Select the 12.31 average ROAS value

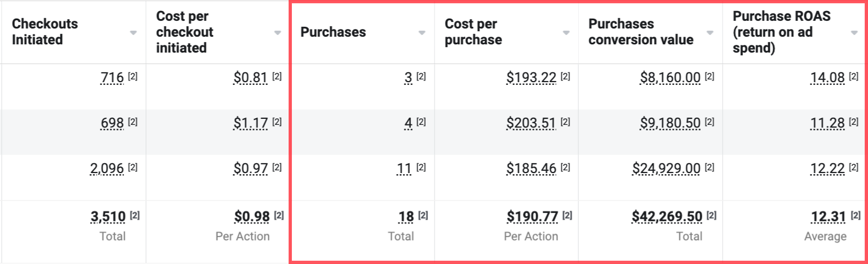(x=828, y=217)
